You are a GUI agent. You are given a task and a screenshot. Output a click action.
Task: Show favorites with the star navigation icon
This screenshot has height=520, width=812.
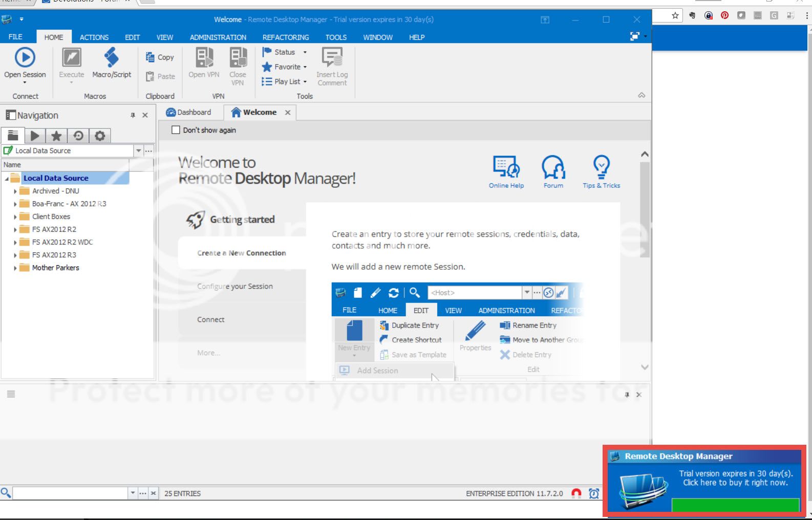(56, 136)
